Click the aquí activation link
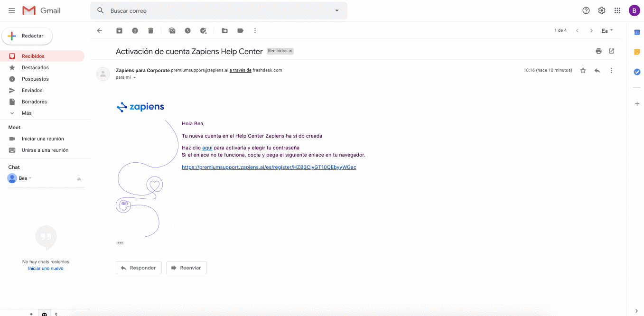The image size is (644, 316). coord(207,148)
